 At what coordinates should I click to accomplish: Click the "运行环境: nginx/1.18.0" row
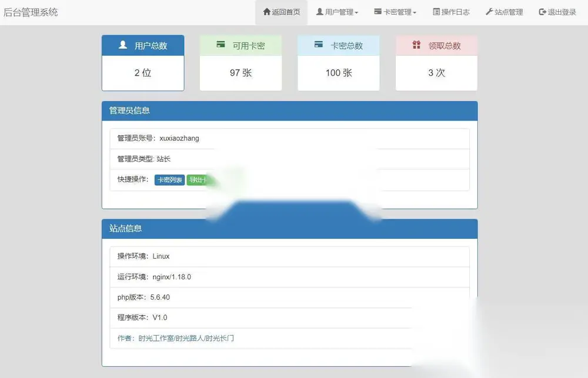(289, 277)
